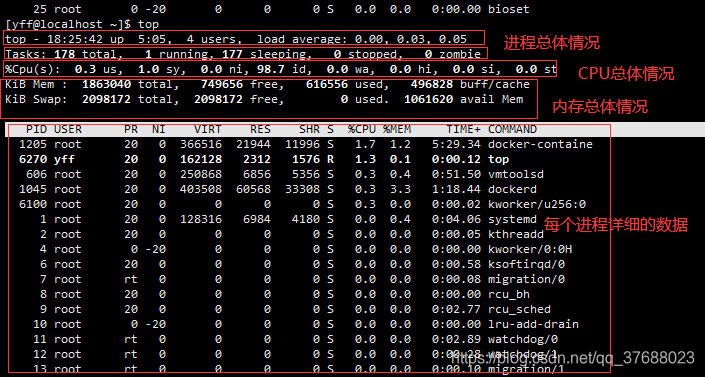Click the 3.3 %MEM value of dockerd
This screenshot has width=705, height=377.
coord(400,189)
